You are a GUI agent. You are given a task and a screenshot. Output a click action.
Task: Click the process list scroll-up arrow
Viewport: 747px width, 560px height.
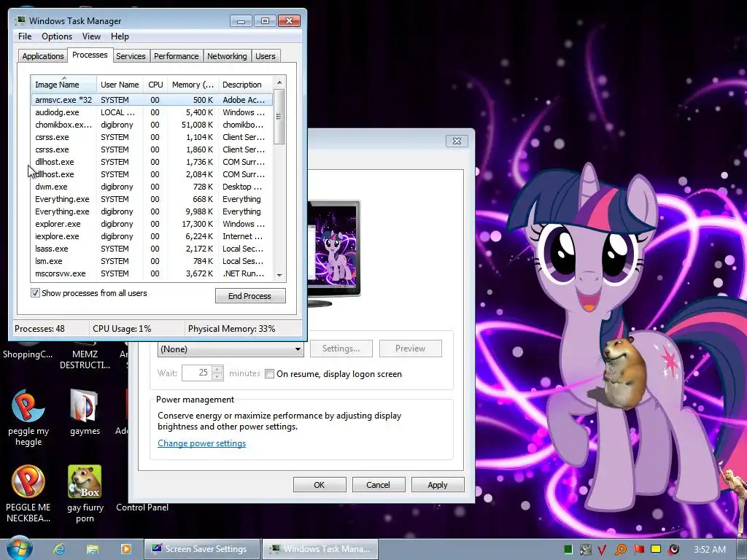279,82
